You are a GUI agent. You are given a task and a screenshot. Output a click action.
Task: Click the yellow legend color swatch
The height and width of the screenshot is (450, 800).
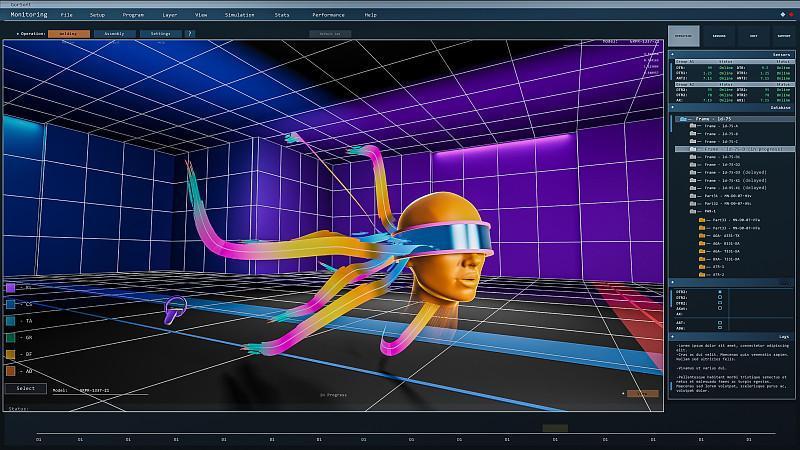pyautogui.click(x=10, y=354)
